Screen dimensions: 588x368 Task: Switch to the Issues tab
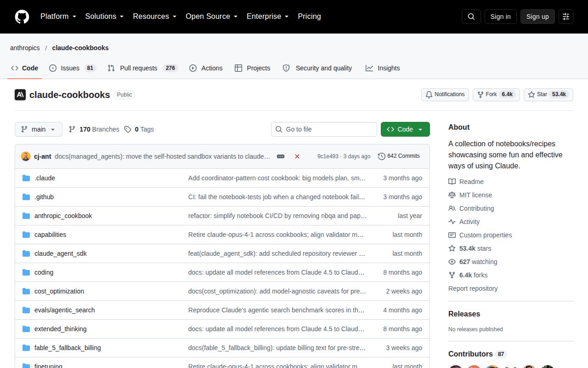coord(72,68)
